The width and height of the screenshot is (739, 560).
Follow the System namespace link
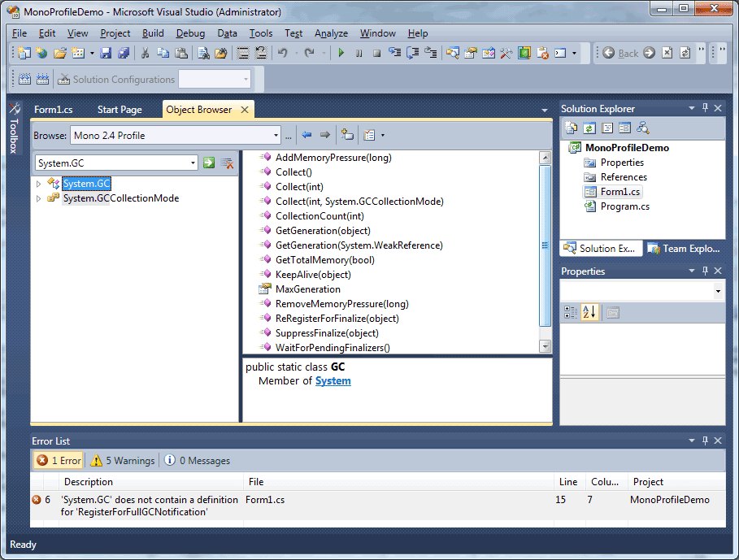[333, 381]
